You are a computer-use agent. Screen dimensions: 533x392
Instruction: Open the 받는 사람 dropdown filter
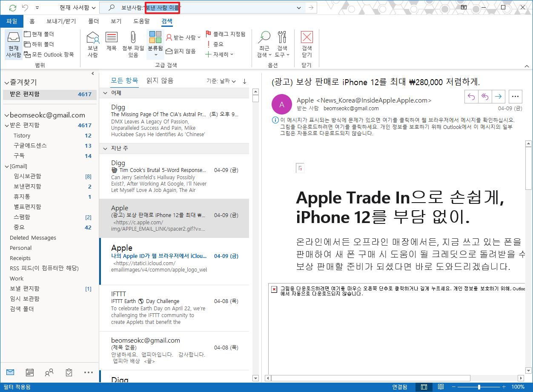coord(183,37)
